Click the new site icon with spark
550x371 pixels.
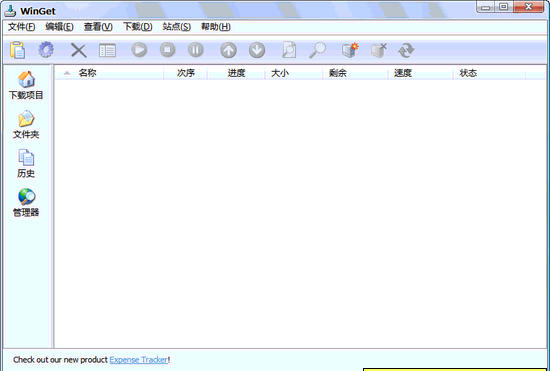point(350,50)
